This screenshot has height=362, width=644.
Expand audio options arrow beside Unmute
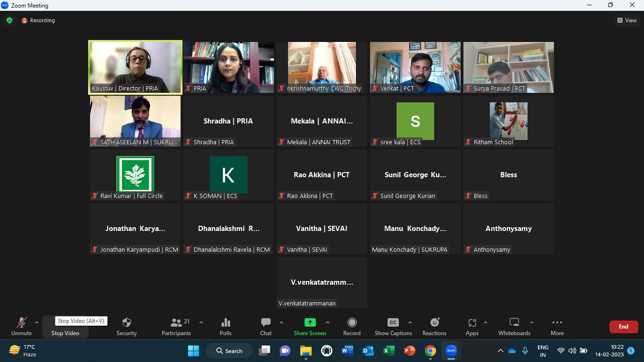pyautogui.click(x=37, y=322)
